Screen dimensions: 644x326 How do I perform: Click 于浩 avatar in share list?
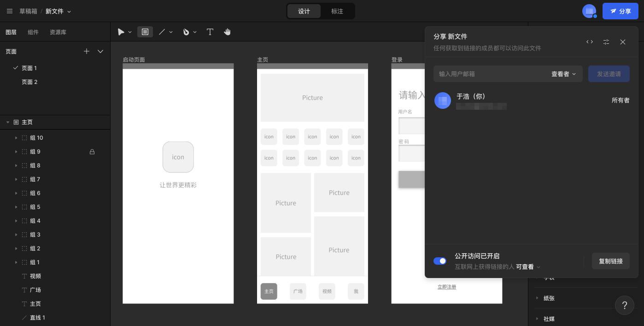443,101
